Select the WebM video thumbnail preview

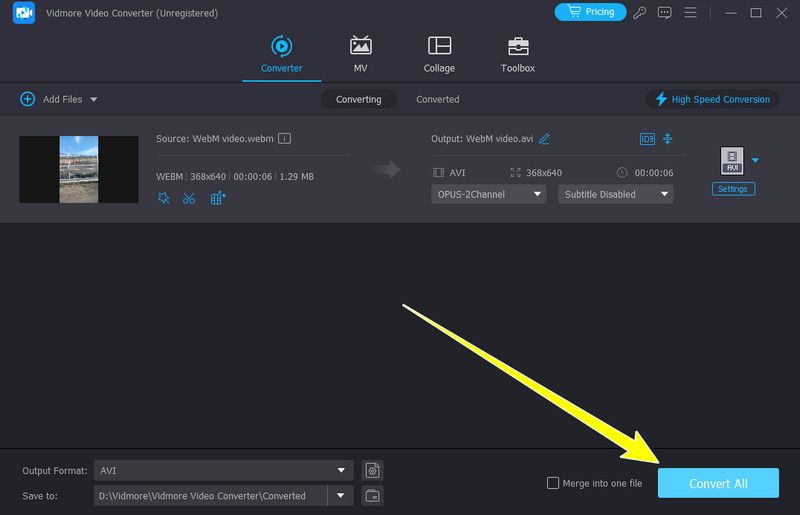[79, 169]
